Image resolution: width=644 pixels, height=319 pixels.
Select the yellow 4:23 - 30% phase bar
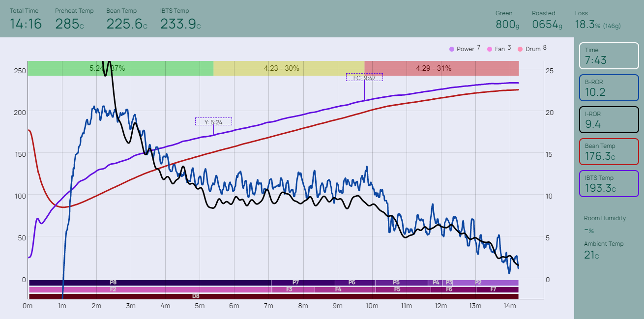[289, 68]
